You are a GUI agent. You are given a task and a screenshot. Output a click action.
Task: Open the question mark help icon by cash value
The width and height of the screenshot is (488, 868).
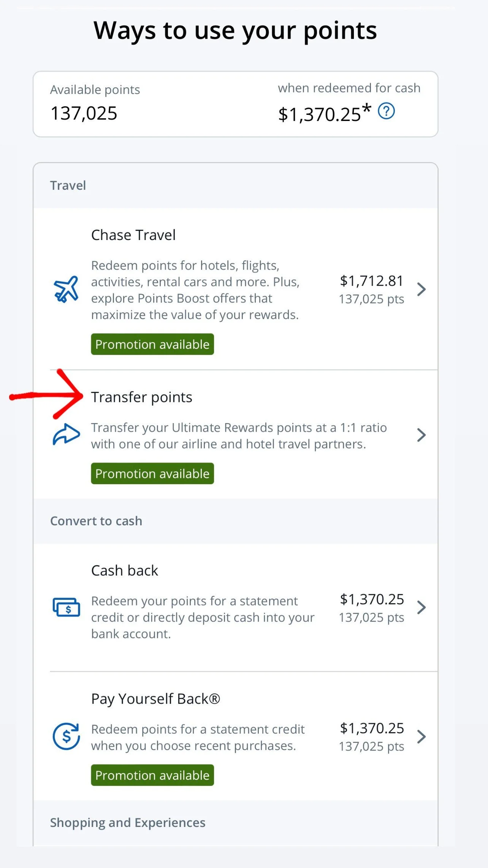pyautogui.click(x=387, y=111)
